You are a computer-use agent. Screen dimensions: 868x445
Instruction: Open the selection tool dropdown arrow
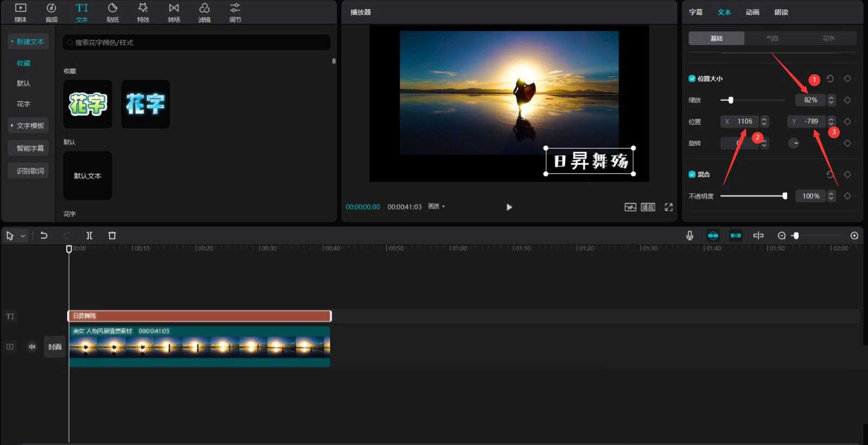pos(23,236)
